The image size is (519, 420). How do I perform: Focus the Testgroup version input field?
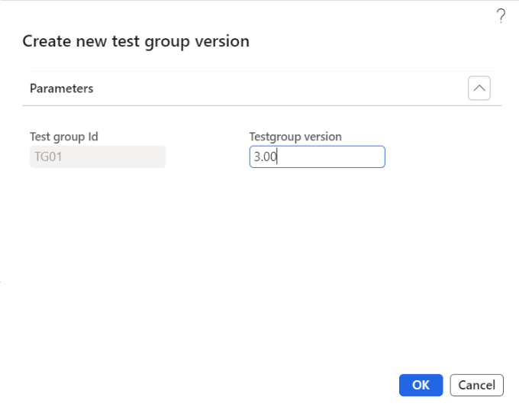(317, 157)
